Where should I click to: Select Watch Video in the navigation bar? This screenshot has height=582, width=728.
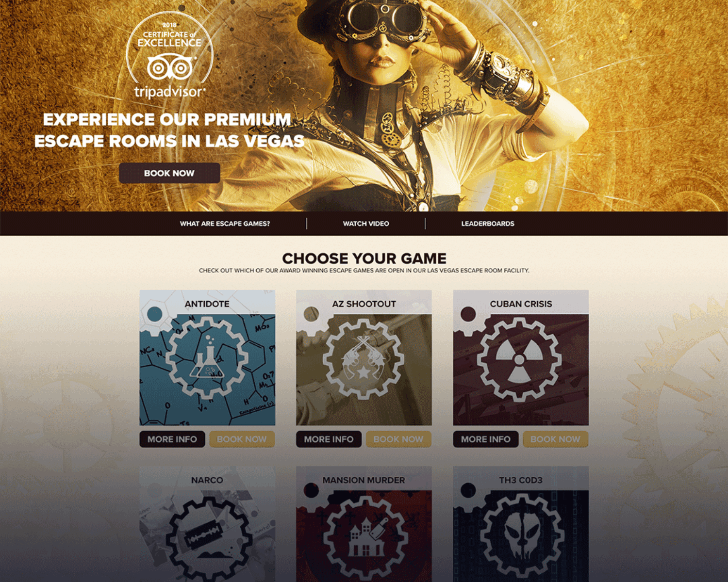(x=366, y=224)
